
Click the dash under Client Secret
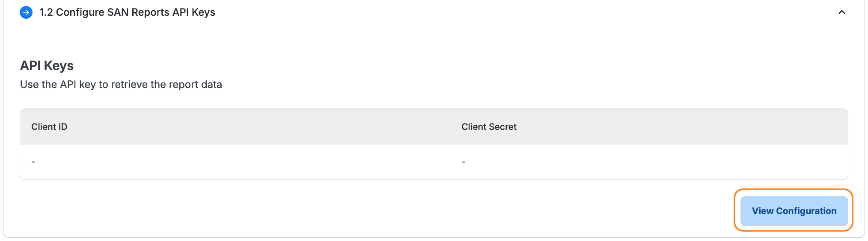point(464,162)
